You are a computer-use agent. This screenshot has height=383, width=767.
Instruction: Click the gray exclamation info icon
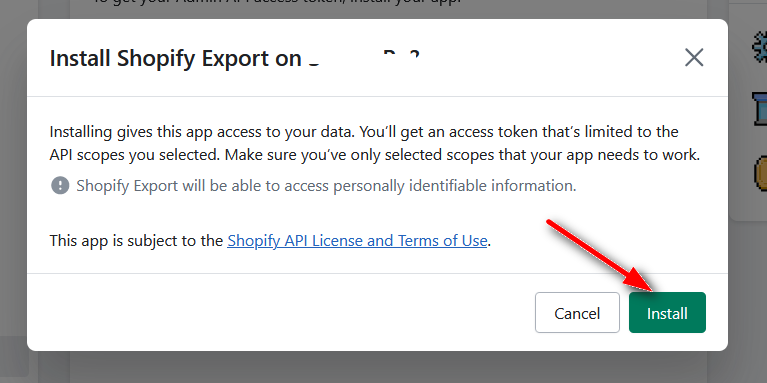tap(60, 185)
